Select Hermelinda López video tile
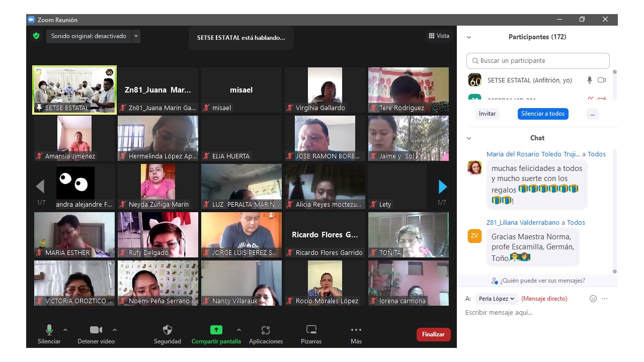 click(158, 138)
